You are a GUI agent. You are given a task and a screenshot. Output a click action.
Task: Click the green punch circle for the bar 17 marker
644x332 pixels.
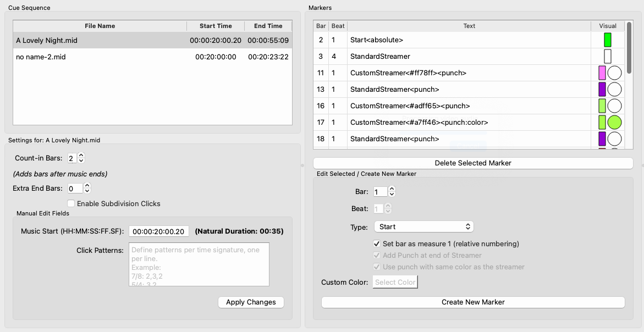click(x=615, y=122)
